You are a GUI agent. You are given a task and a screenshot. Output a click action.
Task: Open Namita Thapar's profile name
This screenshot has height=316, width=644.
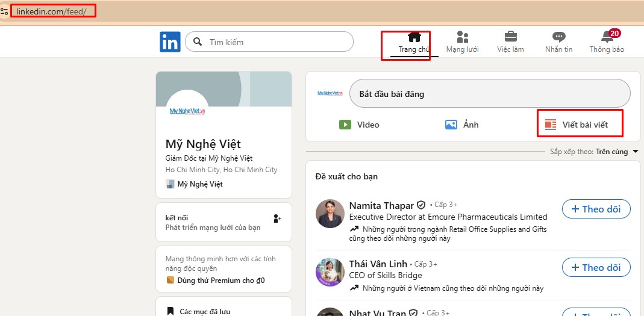click(381, 206)
